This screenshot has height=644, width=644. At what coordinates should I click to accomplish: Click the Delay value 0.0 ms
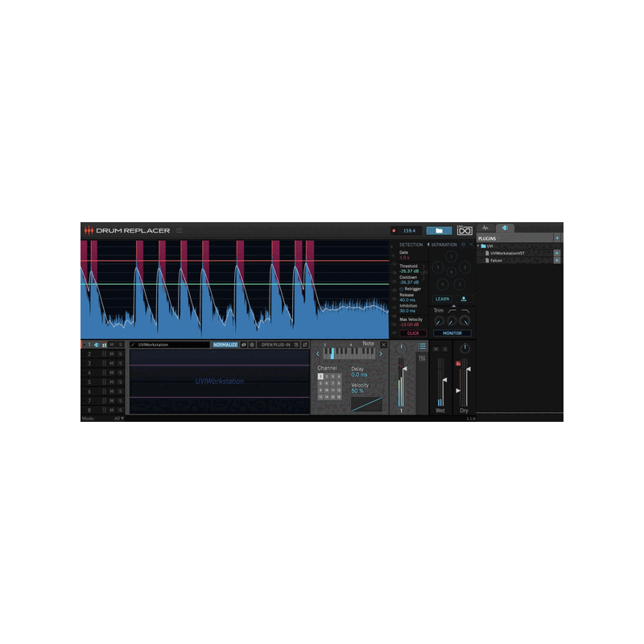tap(359, 374)
